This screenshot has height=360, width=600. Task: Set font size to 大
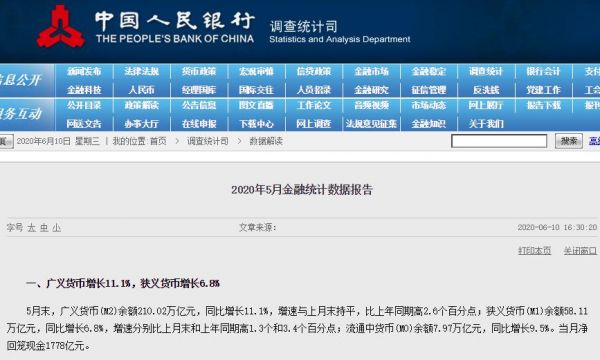click(x=31, y=228)
